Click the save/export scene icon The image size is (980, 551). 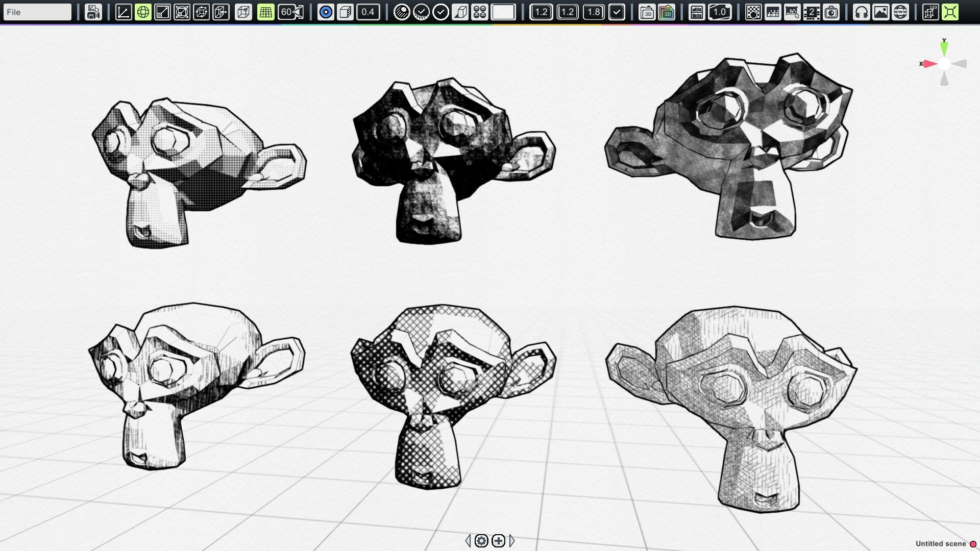click(93, 12)
